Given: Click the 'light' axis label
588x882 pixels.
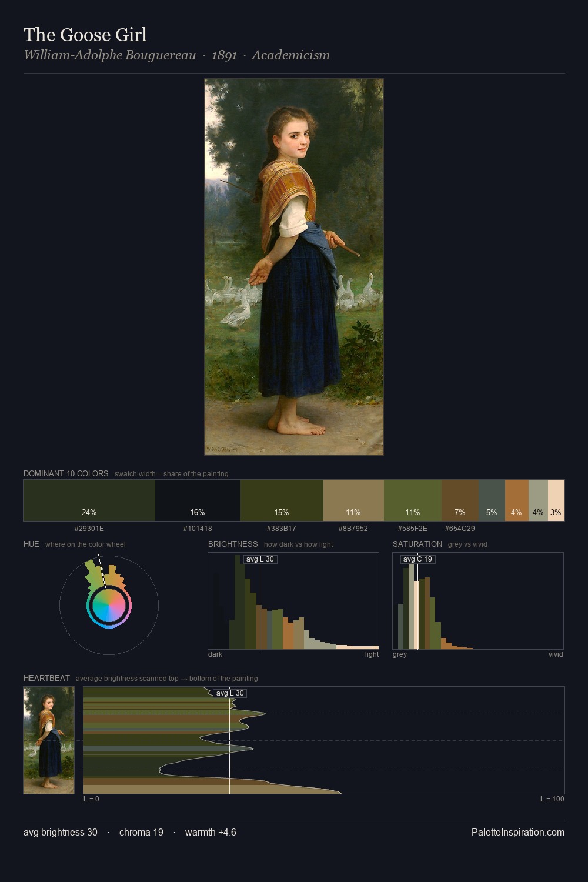Looking at the screenshot, I should 372,654.
